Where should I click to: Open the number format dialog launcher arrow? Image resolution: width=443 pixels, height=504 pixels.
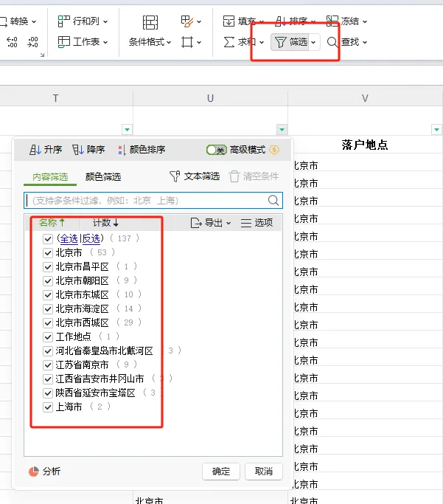click(42, 55)
